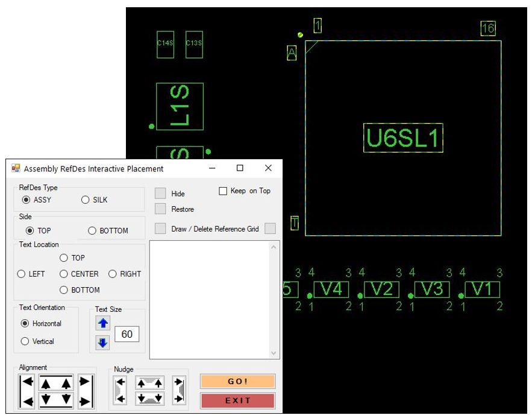
Task: Decrease Text Size with blue down arrow
Action: (x=102, y=341)
